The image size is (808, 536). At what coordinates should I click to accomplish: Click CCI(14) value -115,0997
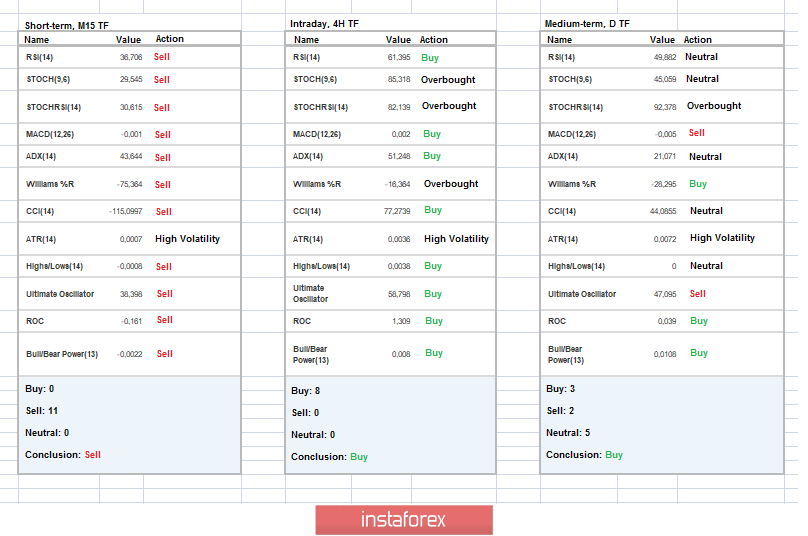tap(126, 211)
